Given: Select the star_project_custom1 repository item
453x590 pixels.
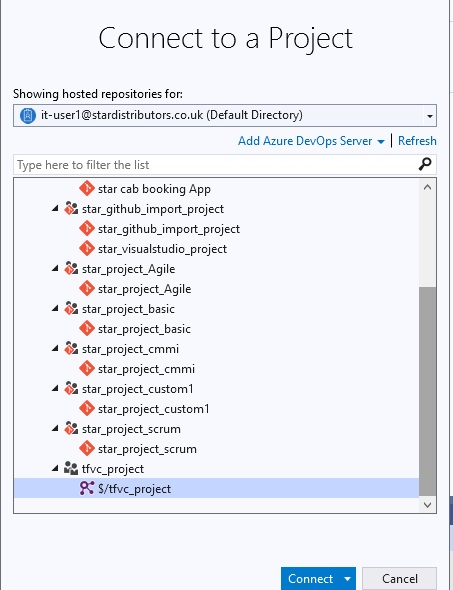Looking at the screenshot, I should coord(216,409).
